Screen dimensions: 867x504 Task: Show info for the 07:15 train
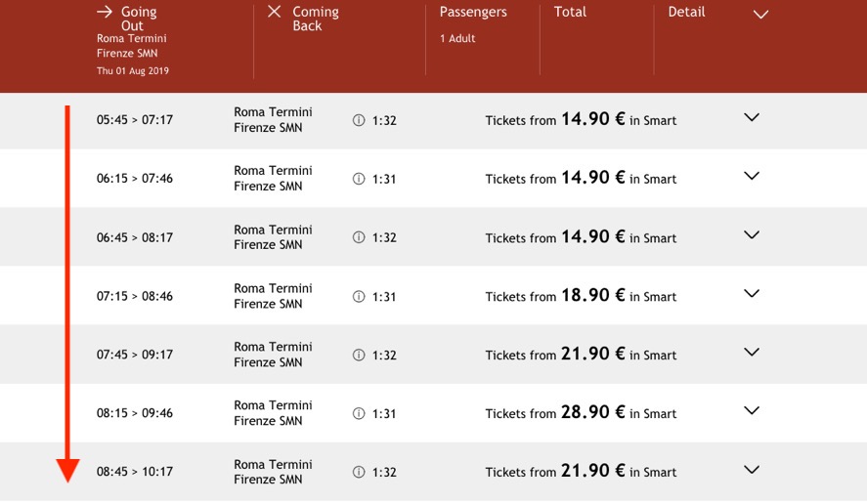[x=359, y=296]
